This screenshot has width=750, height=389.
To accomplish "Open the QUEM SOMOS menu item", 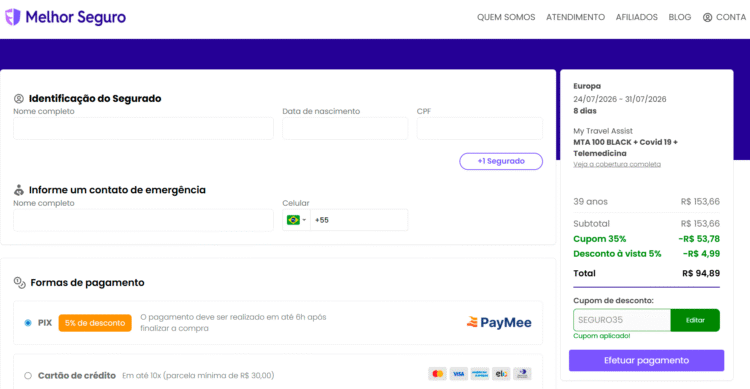I will coord(506,17).
